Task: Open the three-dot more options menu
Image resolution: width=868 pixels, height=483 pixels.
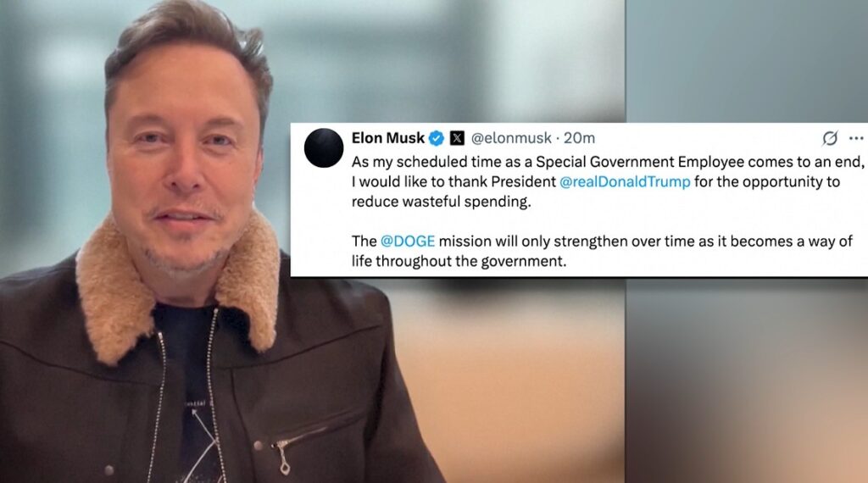Action: tap(856, 138)
